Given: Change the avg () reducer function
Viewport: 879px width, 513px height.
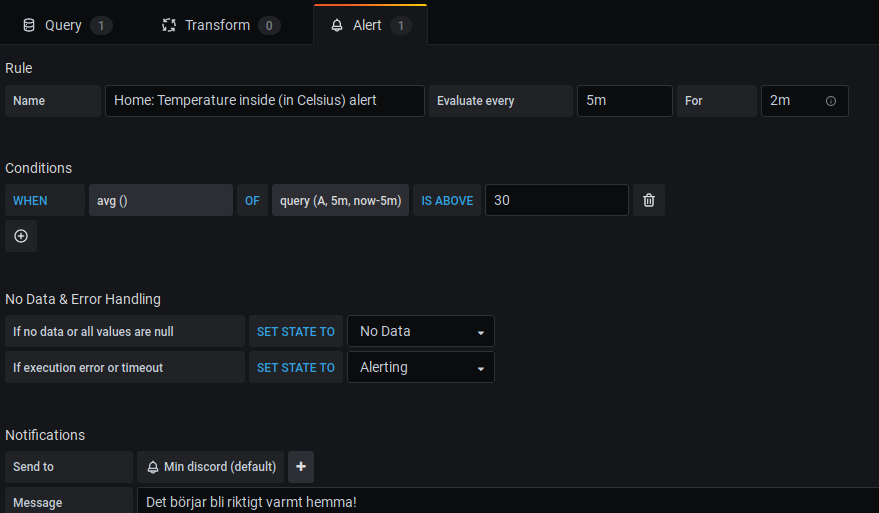Looking at the screenshot, I should 160,200.
